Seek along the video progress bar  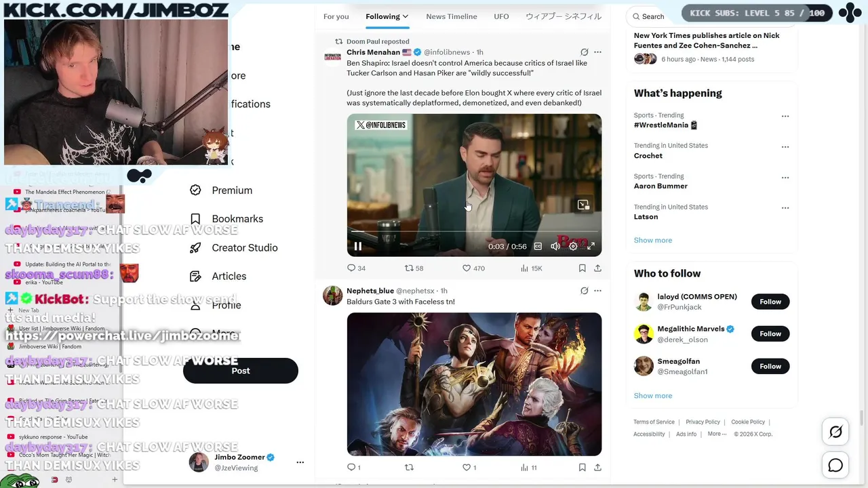(474, 232)
